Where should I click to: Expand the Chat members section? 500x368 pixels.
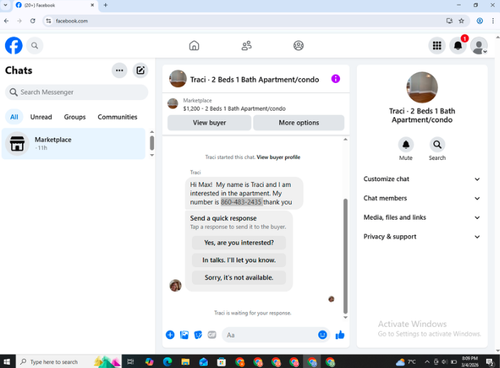coord(422,198)
